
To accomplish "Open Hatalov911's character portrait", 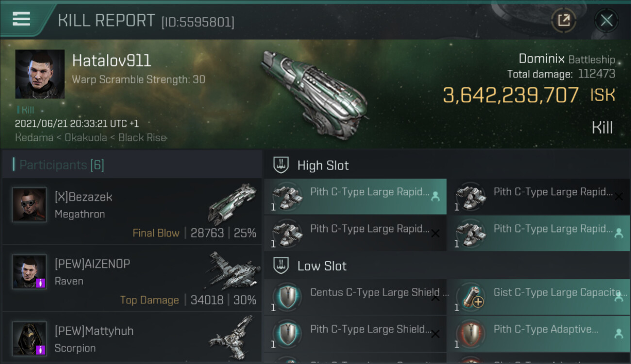I will point(40,74).
